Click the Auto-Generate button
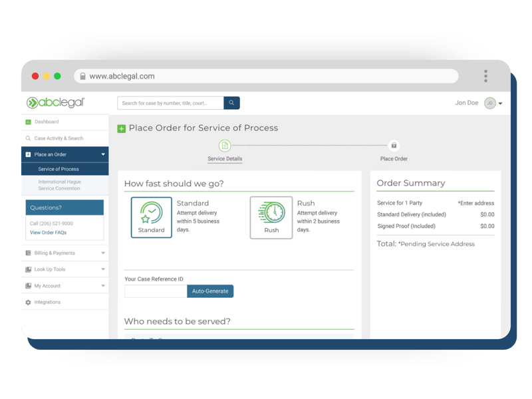 [209, 291]
